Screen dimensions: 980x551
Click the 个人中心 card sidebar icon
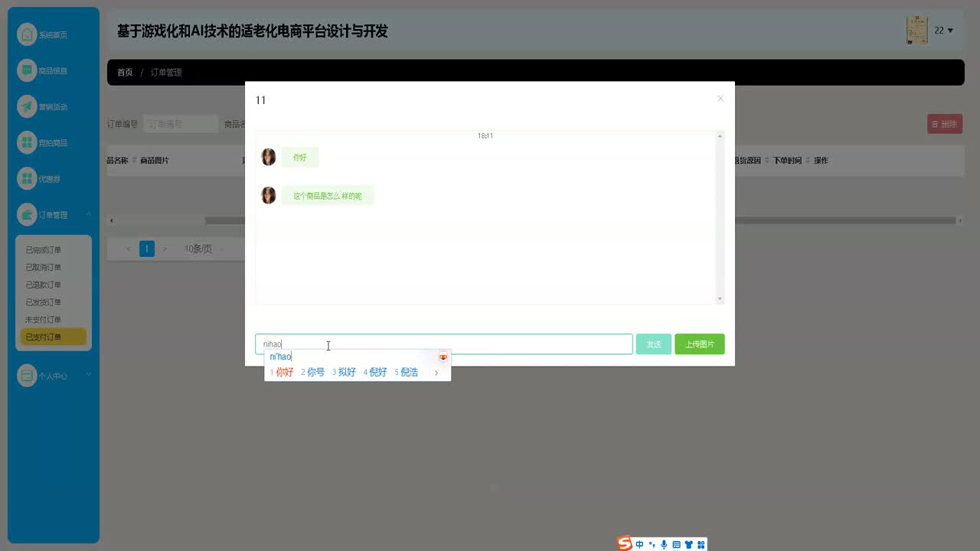[27, 376]
